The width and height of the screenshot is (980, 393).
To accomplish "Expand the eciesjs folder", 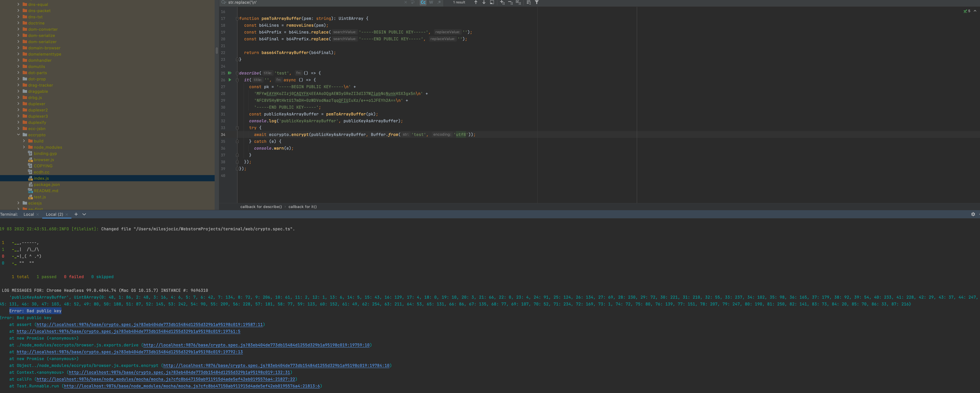I will (18, 203).
